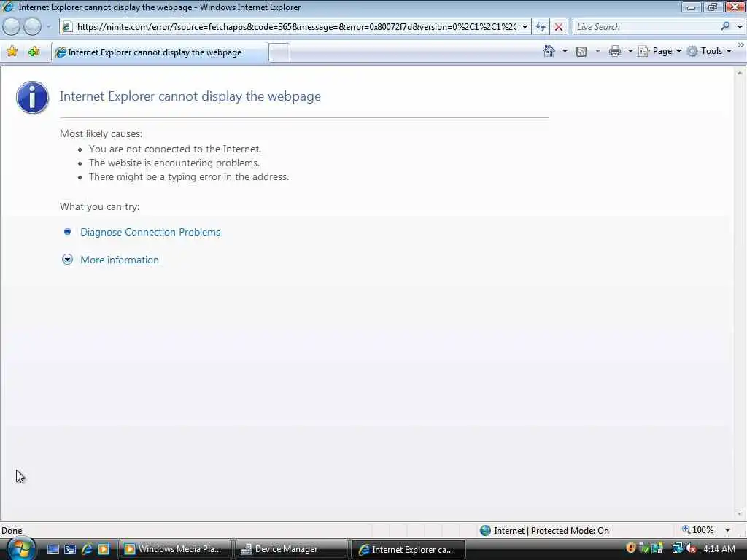Expand the command bar overflow chevron
Viewport: 747px width, 560px height.
(x=741, y=44)
